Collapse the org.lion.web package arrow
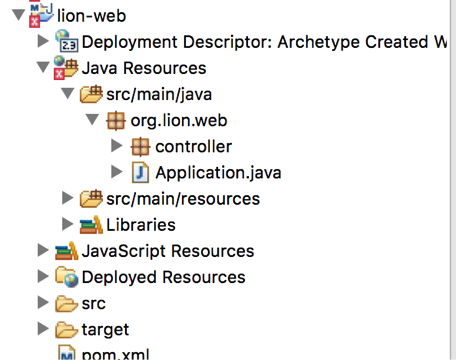The width and height of the screenshot is (456, 360). pos(92,119)
